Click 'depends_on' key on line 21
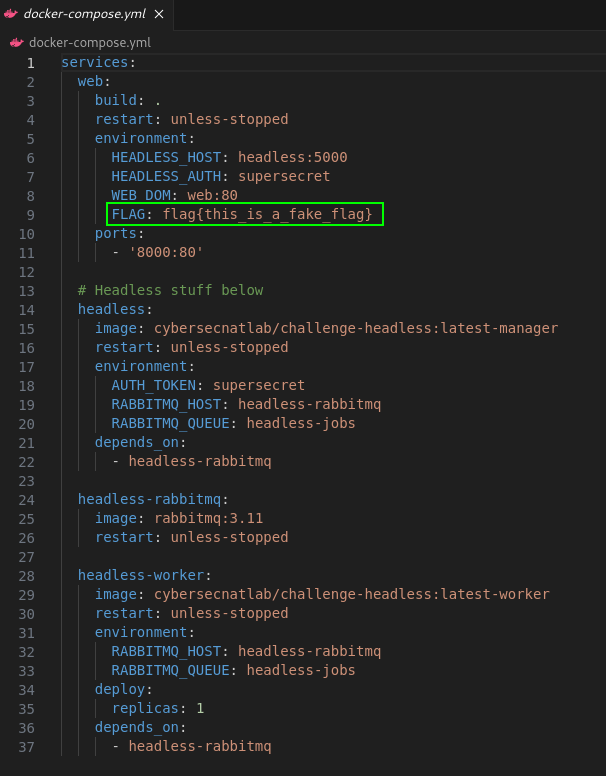The width and height of the screenshot is (606, 776). [x=137, y=442]
